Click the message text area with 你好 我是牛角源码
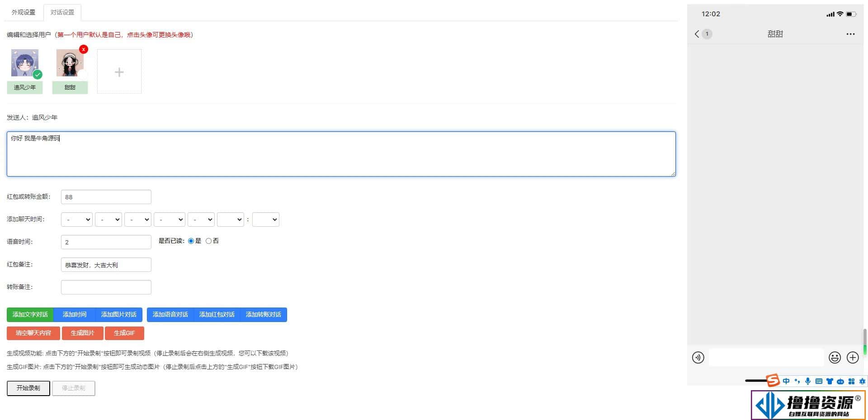868x420 pixels. 341,154
